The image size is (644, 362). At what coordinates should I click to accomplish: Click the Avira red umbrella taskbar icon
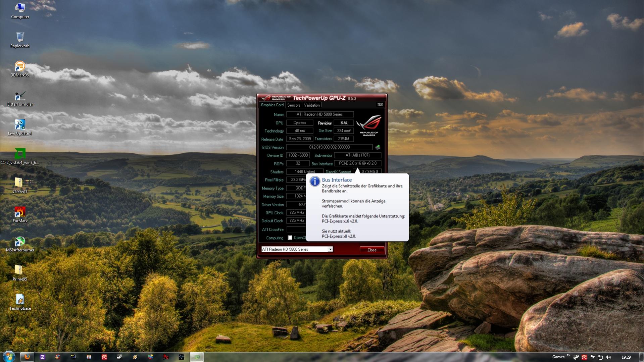(104, 357)
